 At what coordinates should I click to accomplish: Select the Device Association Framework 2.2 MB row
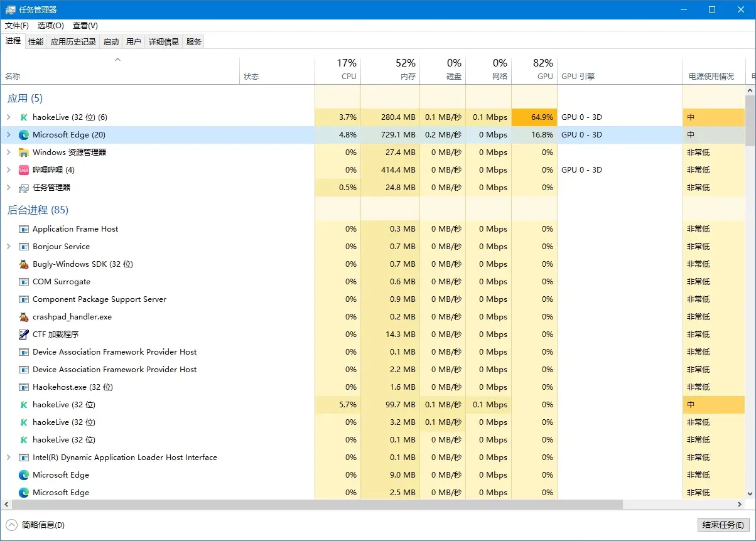373,370
